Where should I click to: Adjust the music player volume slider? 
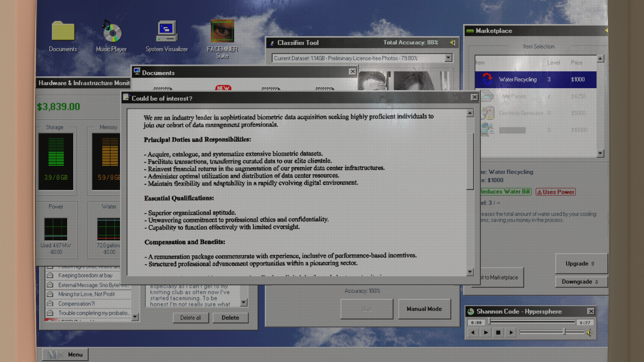564,332
